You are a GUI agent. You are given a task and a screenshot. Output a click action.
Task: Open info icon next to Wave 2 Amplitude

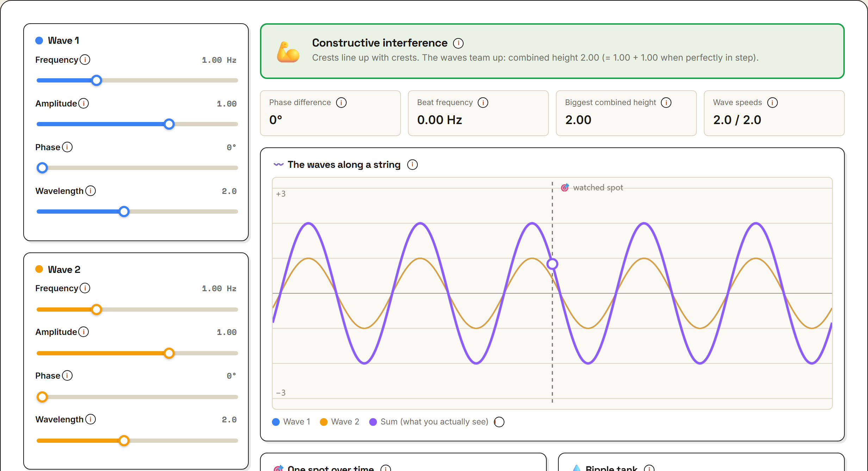[x=83, y=332]
